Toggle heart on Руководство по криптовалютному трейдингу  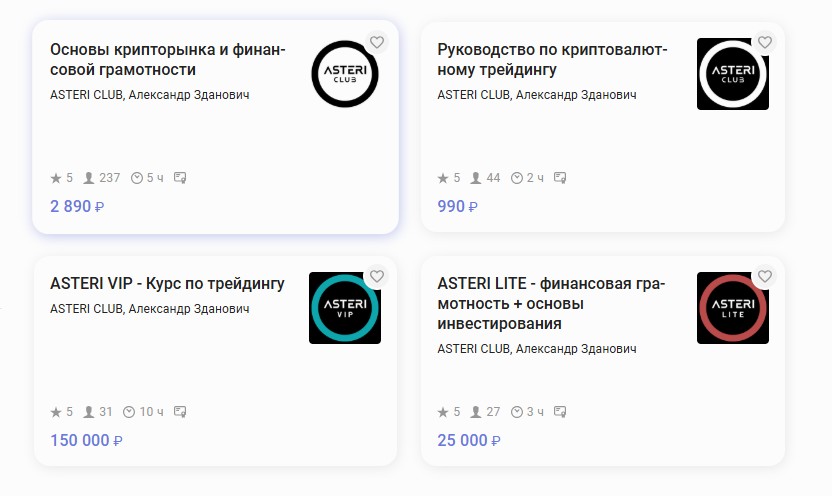(765, 42)
